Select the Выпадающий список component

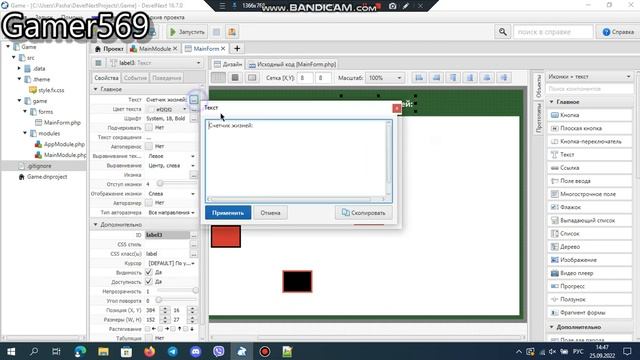[x=589, y=220]
